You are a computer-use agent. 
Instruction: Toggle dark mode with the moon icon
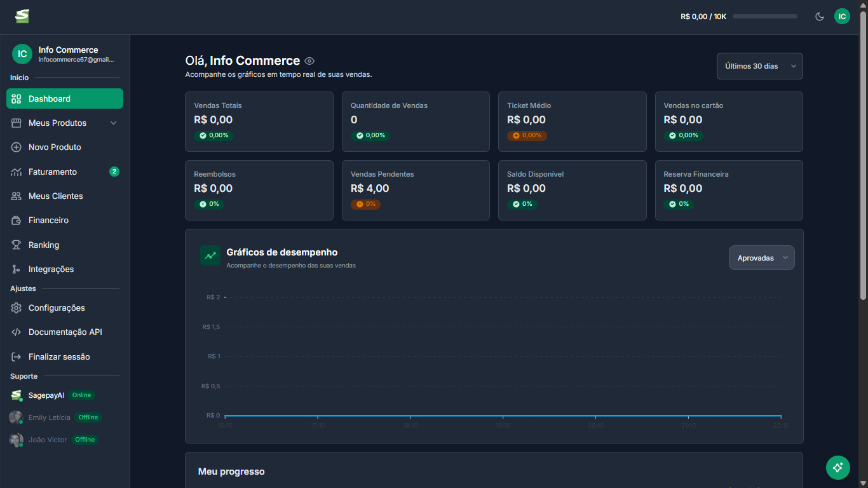pos(820,17)
